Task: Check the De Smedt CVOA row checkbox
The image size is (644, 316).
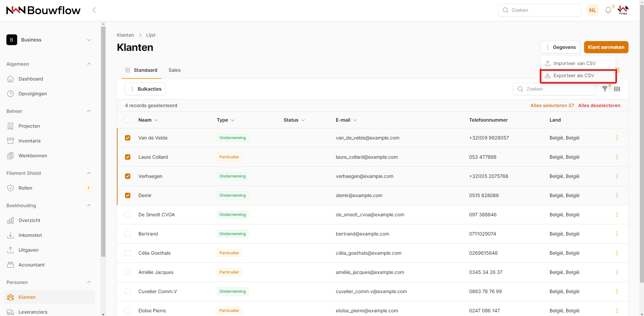Action: (x=128, y=215)
